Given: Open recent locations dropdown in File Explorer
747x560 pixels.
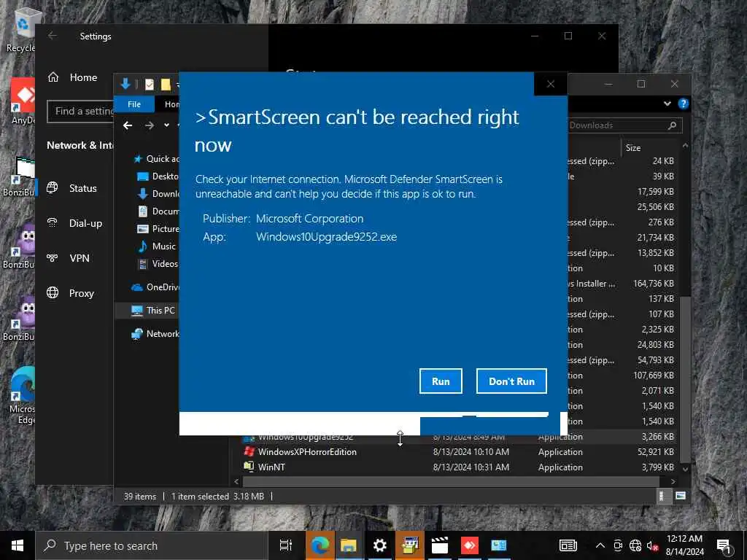Looking at the screenshot, I should (x=166, y=125).
